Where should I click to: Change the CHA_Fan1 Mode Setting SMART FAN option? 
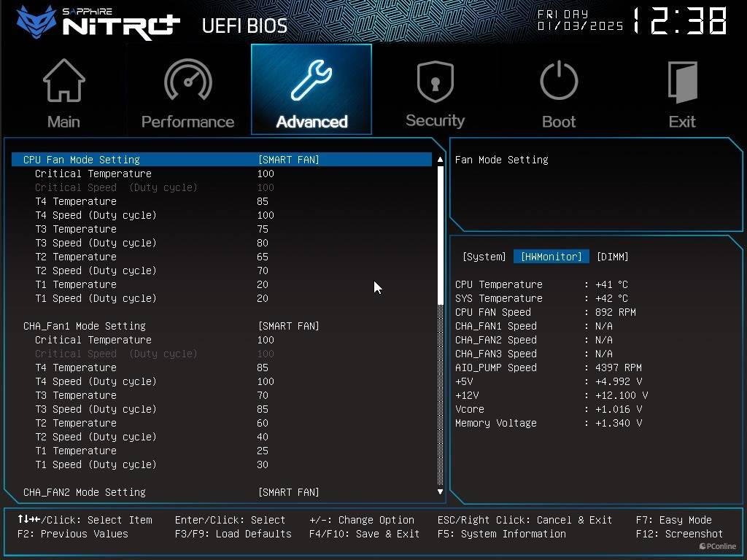[289, 326]
